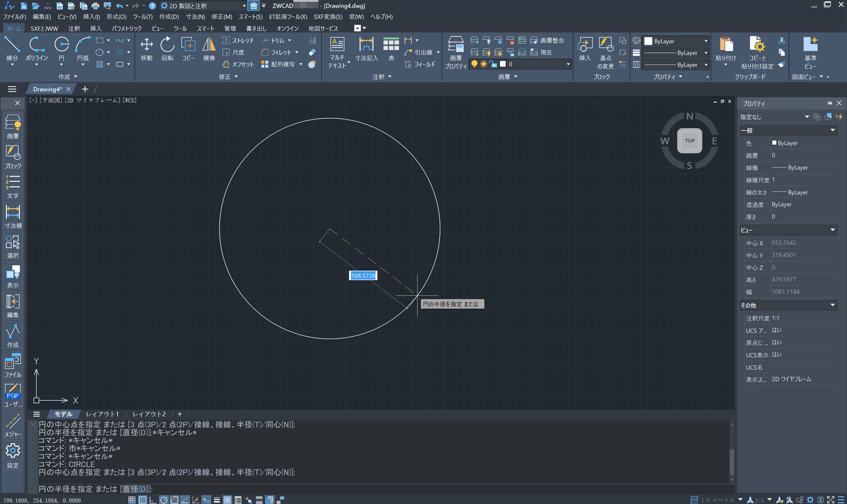Click the 尺度 (Scale) tool
Image resolution: width=847 pixels, height=504 pixels.
(x=234, y=52)
